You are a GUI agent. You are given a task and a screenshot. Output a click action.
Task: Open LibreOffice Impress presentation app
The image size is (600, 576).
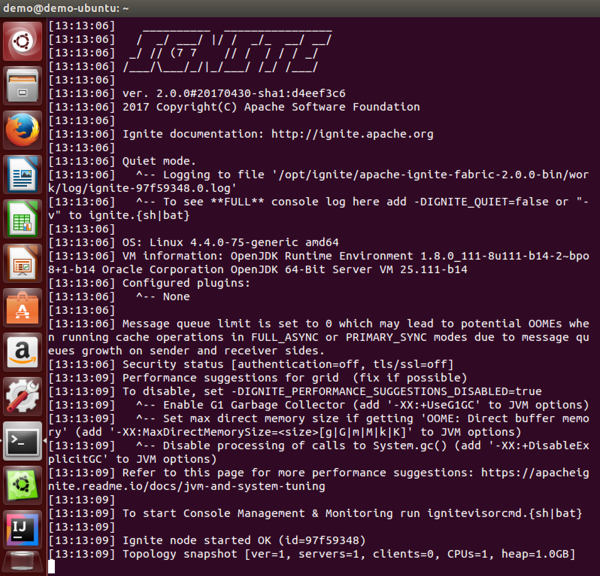(22, 263)
